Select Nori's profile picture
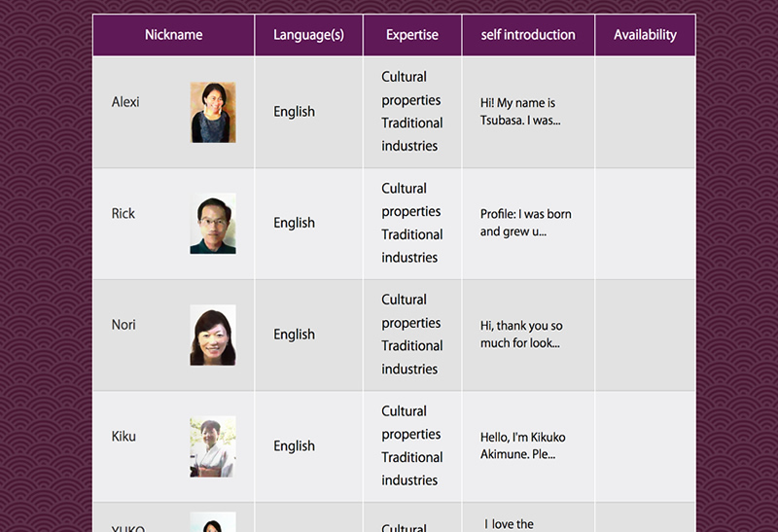The image size is (778, 532). pos(213,336)
